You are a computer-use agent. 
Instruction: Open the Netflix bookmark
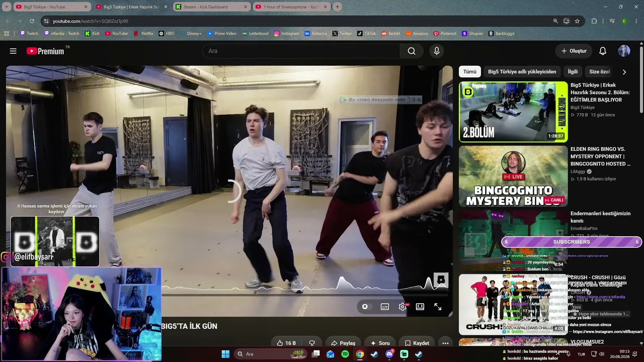click(143, 34)
